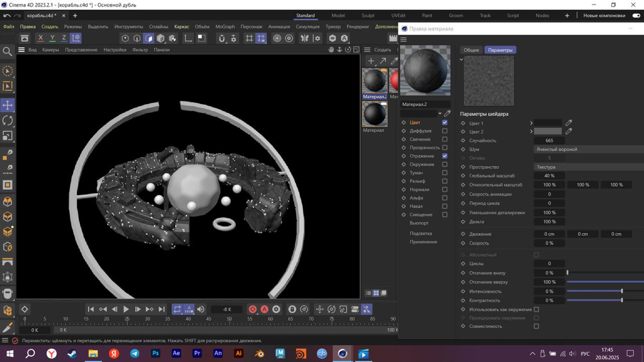Open Blender from the taskbar
This screenshot has height=362, width=644.
(259, 353)
